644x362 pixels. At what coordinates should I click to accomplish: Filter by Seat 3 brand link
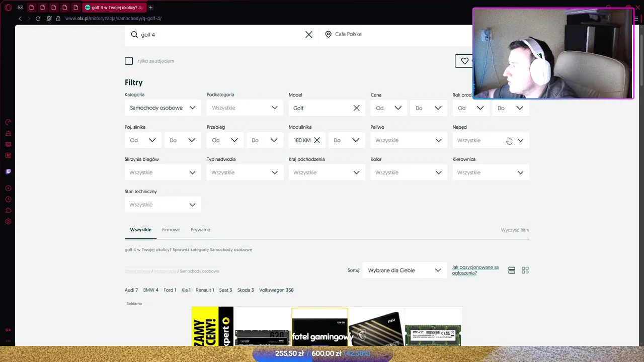225,290
